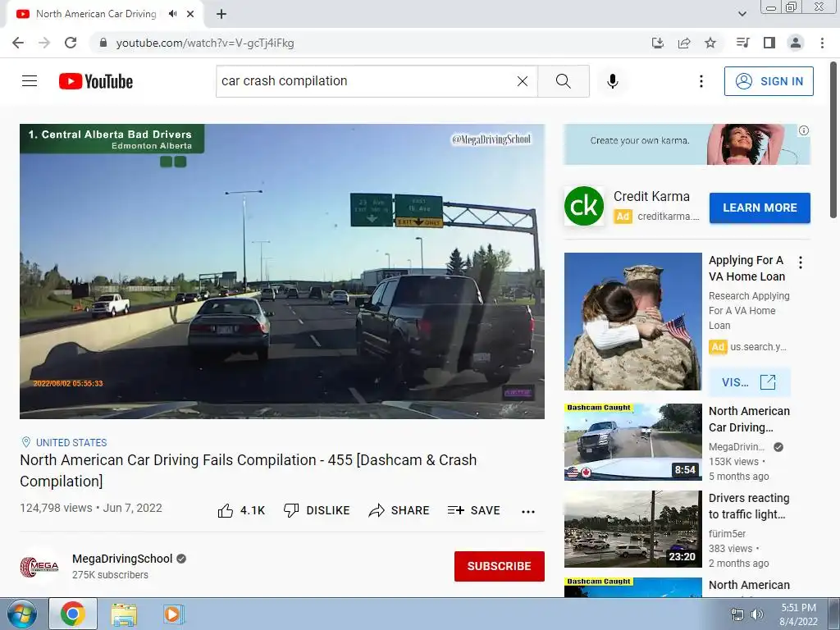This screenshot has width=840, height=630.
Task: Go forward in browser history
Action: (x=44, y=43)
